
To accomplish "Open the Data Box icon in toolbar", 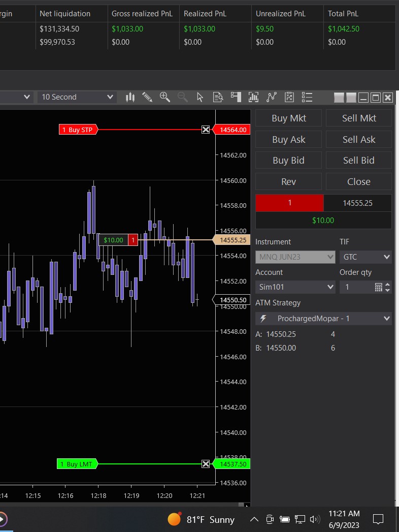I will pos(218,97).
